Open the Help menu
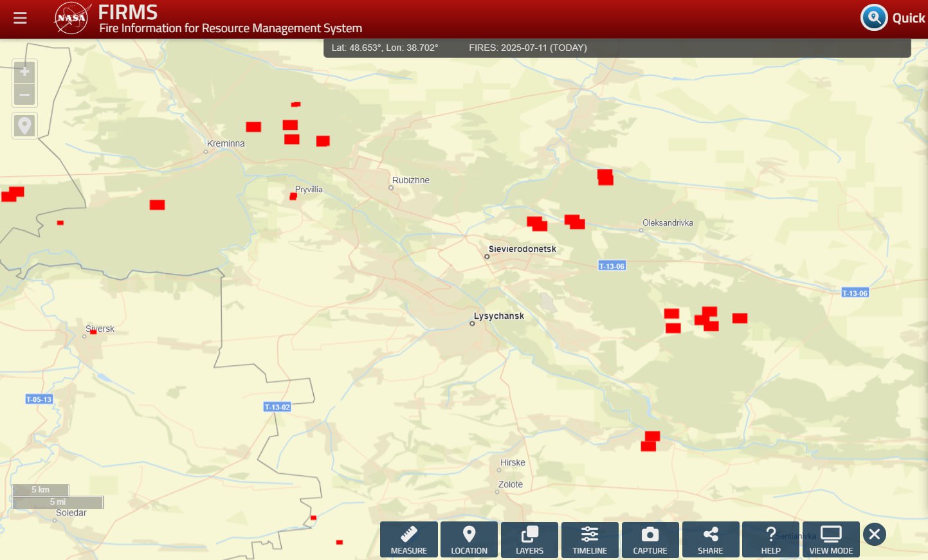928x560 pixels. coord(770,539)
